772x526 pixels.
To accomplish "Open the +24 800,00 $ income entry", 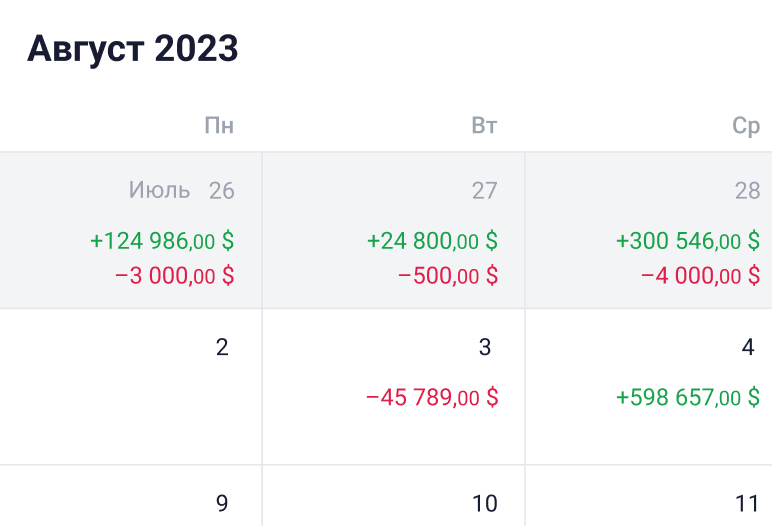I will coord(432,241).
